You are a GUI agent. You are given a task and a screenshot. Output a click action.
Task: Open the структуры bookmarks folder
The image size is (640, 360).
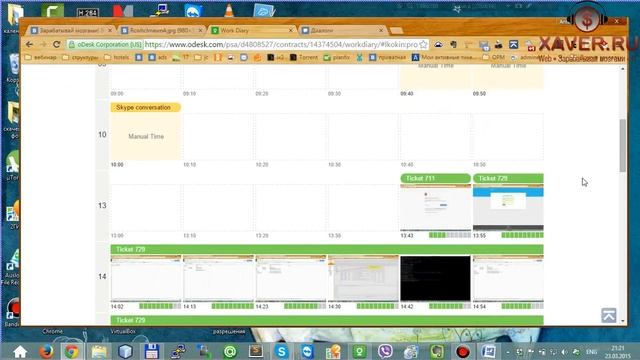[x=80, y=58]
